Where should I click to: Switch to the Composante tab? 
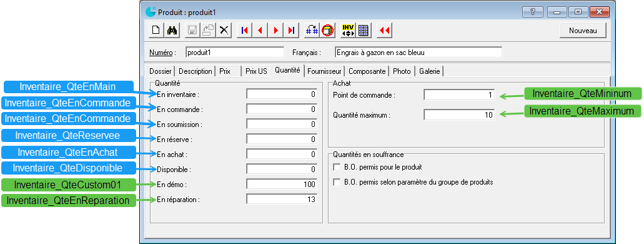(x=367, y=71)
